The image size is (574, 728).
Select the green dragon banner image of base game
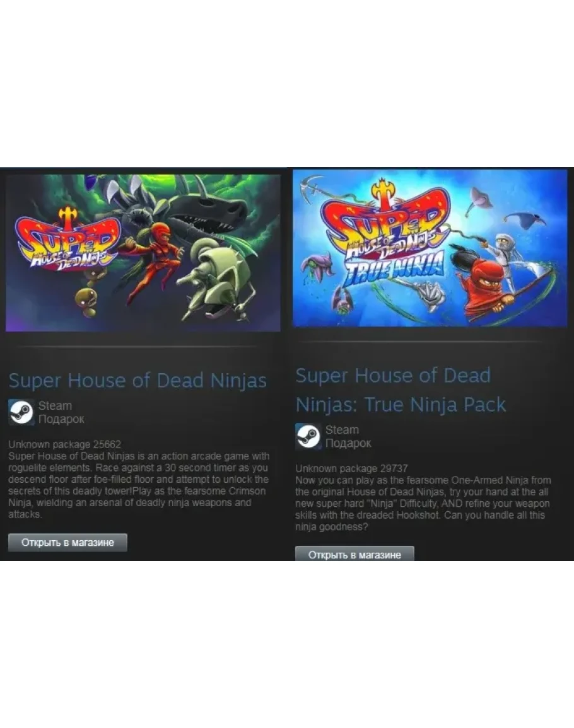[143, 253]
